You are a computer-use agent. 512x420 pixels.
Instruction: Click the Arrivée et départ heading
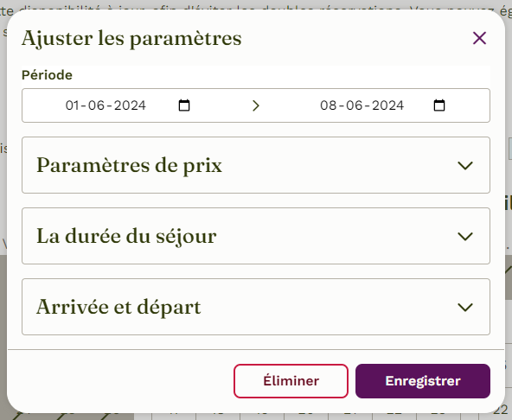click(x=118, y=307)
